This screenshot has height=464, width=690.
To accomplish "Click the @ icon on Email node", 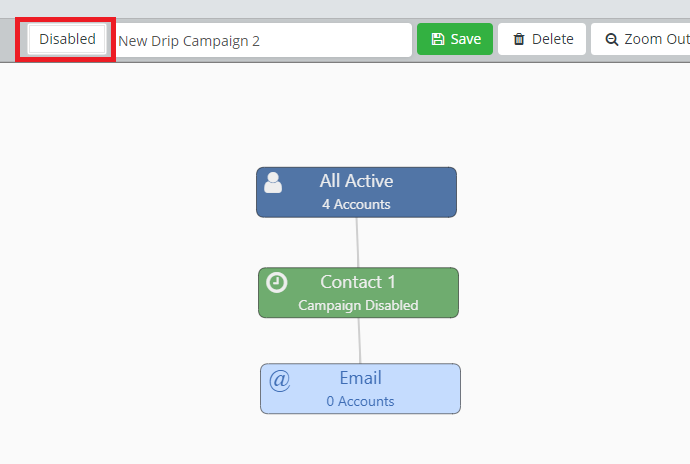I will [280, 379].
